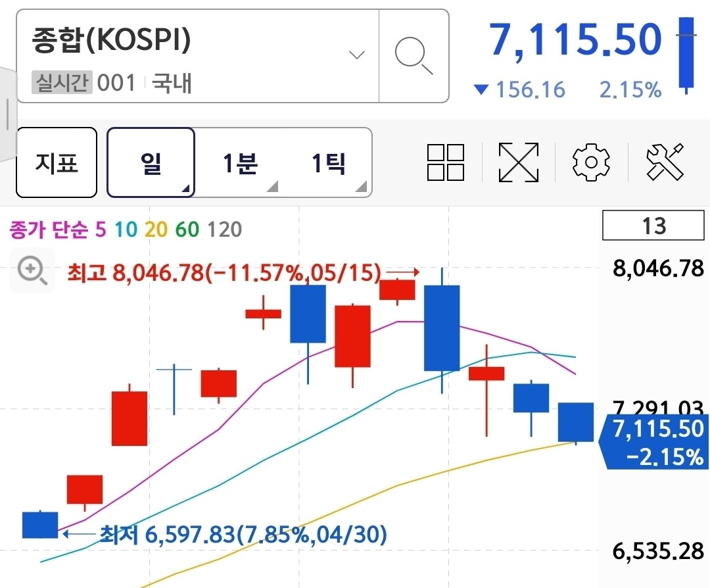Open the stock search magnifier icon
This screenshot has width=710, height=588.
click(x=414, y=56)
